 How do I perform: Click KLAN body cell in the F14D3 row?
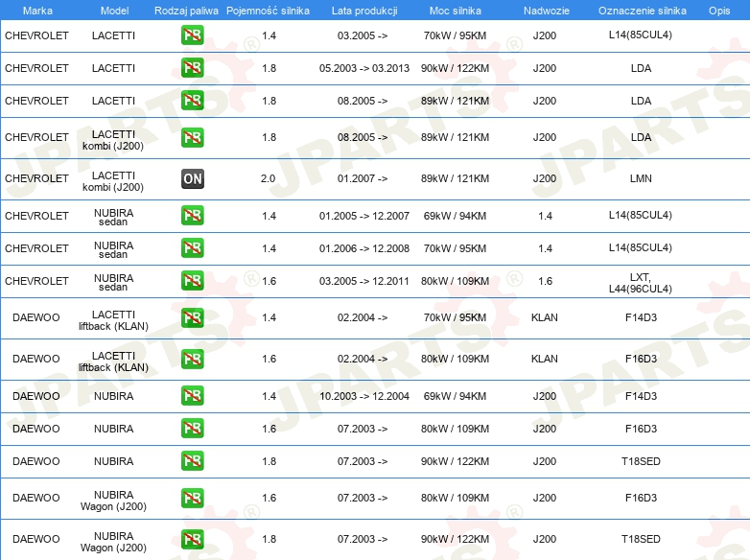click(545, 317)
